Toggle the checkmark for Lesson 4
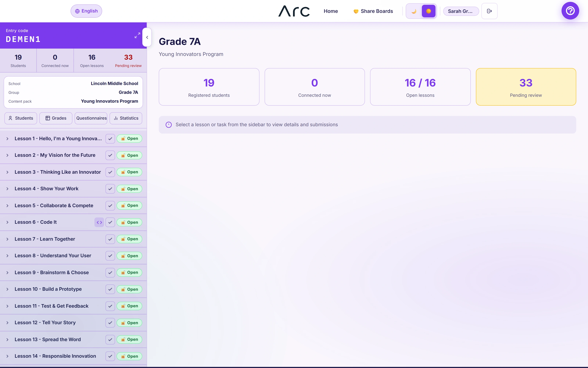The width and height of the screenshot is (588, 368). click(x=110, y=189)
